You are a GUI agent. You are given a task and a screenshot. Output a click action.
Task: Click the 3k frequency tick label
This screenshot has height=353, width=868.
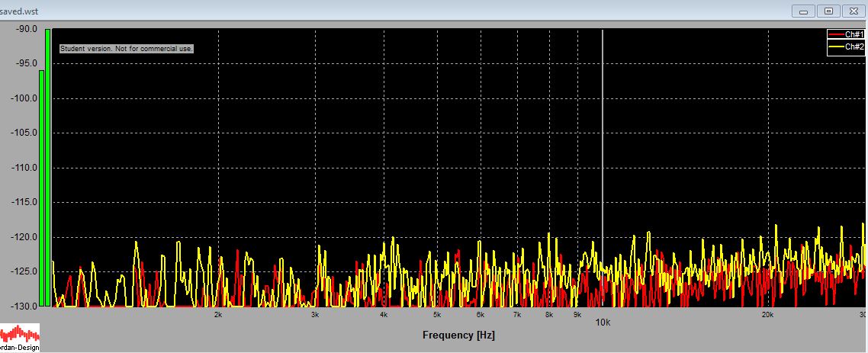pos(315,314)
